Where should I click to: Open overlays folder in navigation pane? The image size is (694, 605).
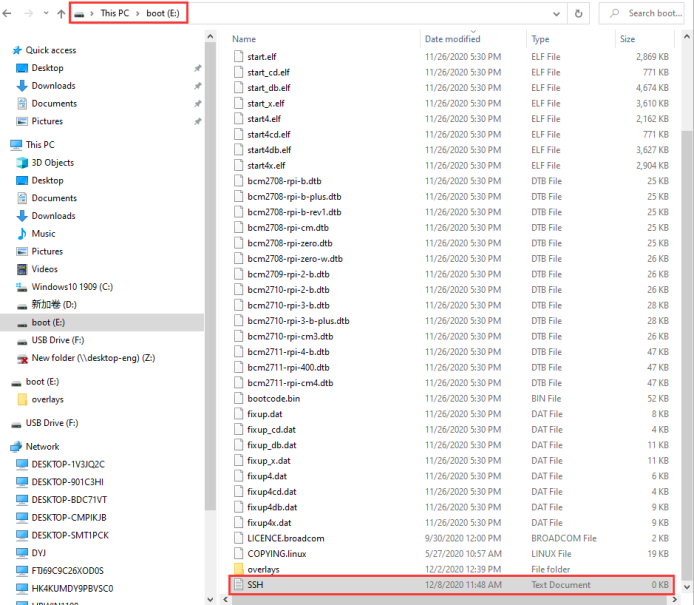point(47,399)
